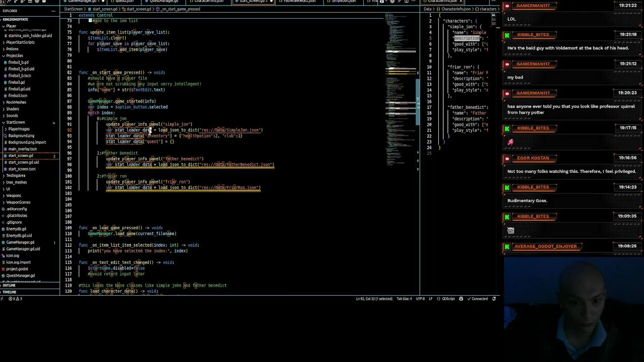Open GameManager.gd in the file tree
The width and height of the screenshot is (644, 362).
(20, 242)
